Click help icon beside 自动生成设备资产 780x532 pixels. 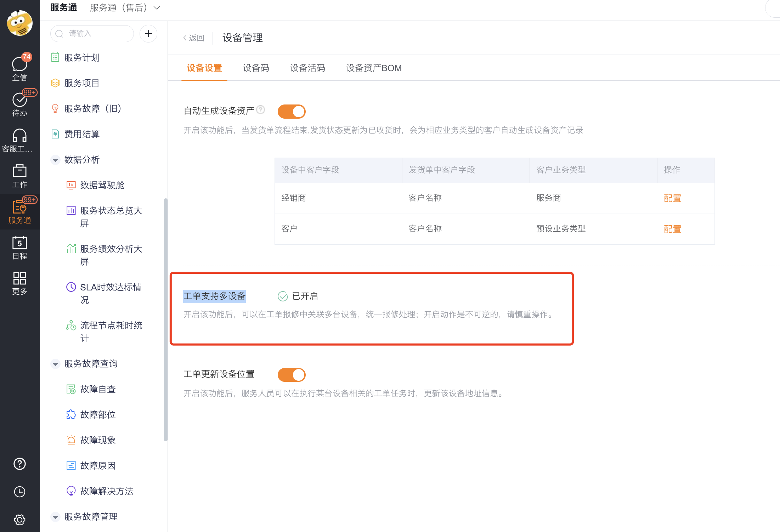(x=261, y=110)
